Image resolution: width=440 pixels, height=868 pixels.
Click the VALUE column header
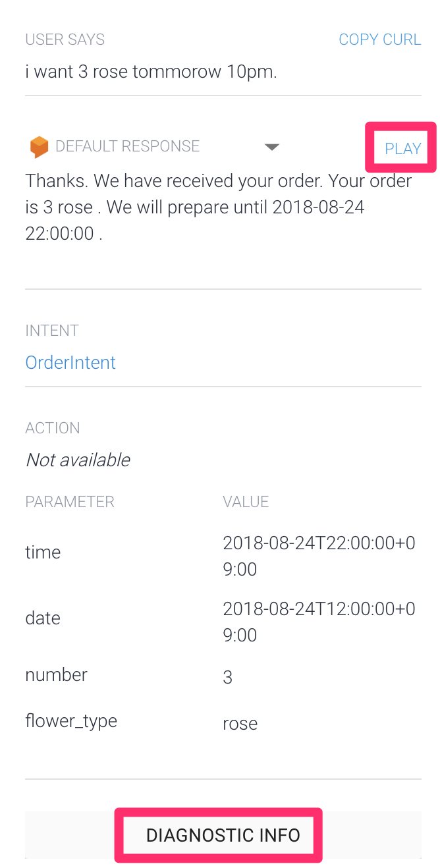(x=246, y=501)
